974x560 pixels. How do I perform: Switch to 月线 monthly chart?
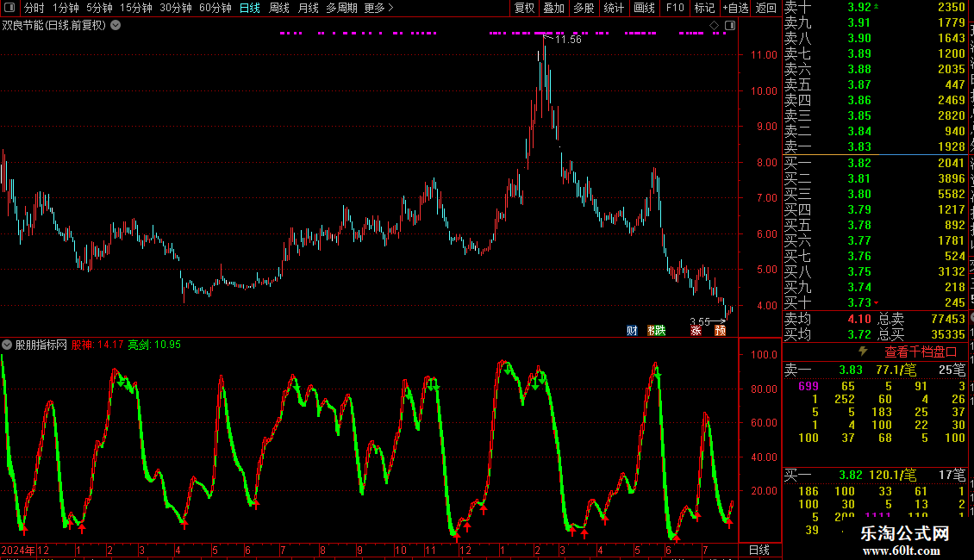tap(308, 8)
